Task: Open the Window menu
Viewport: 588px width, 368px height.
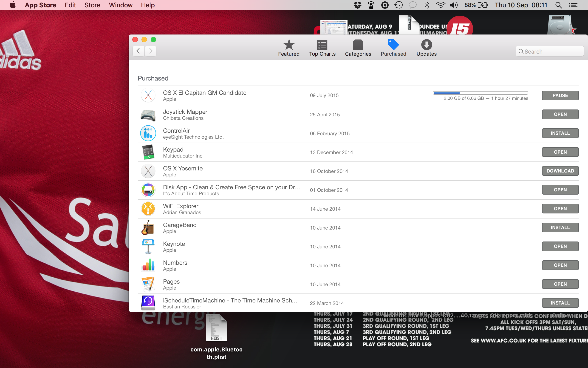Action: tap(121, 5)
